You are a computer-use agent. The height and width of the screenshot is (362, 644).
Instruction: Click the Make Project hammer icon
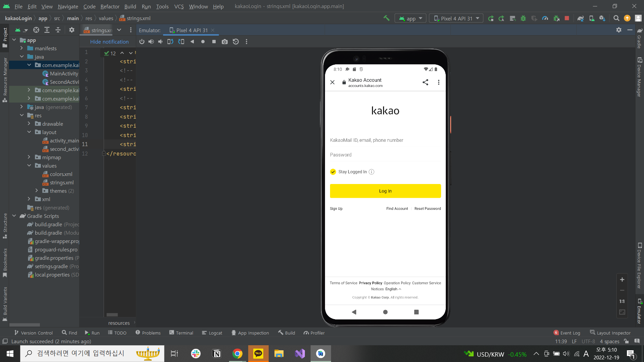point(386,18)
